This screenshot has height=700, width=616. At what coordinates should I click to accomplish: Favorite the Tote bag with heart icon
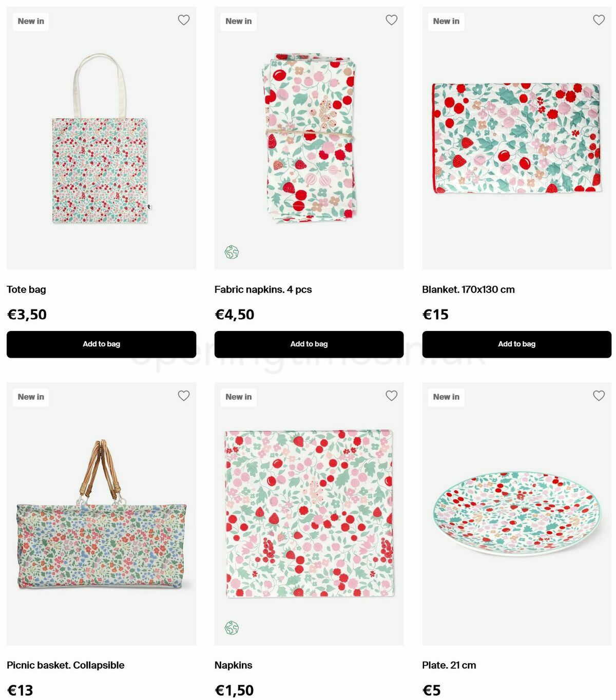pyautogui.click(x=184, y=20)
